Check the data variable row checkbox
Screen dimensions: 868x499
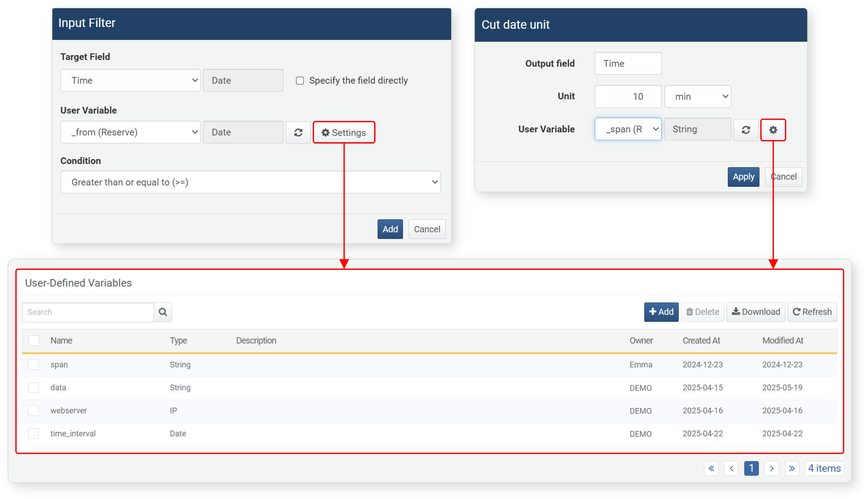34,388
